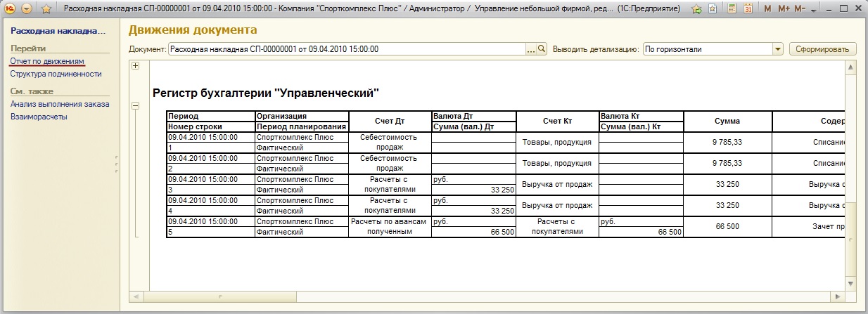Open the calendar icon

748,9
